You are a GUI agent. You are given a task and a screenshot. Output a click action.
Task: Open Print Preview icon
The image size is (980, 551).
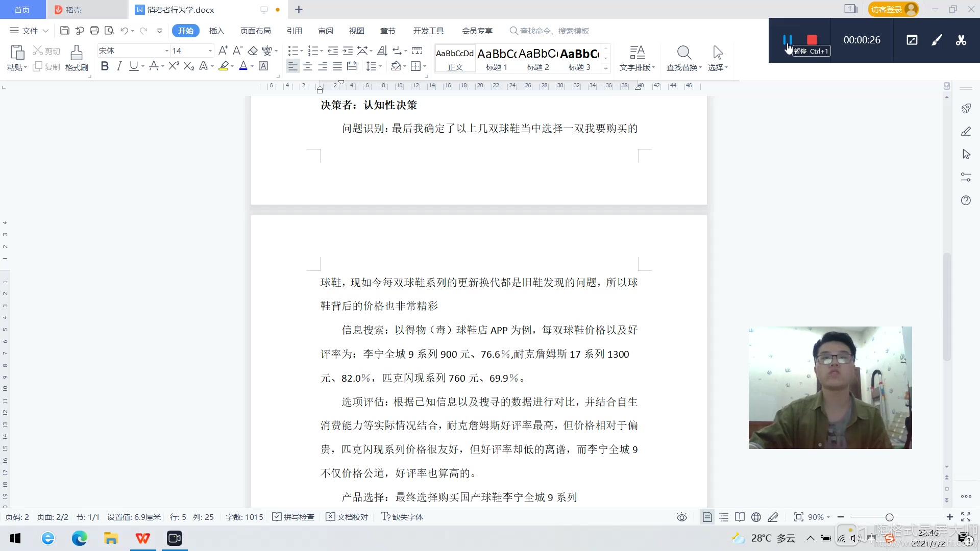(x=109, y=31)
